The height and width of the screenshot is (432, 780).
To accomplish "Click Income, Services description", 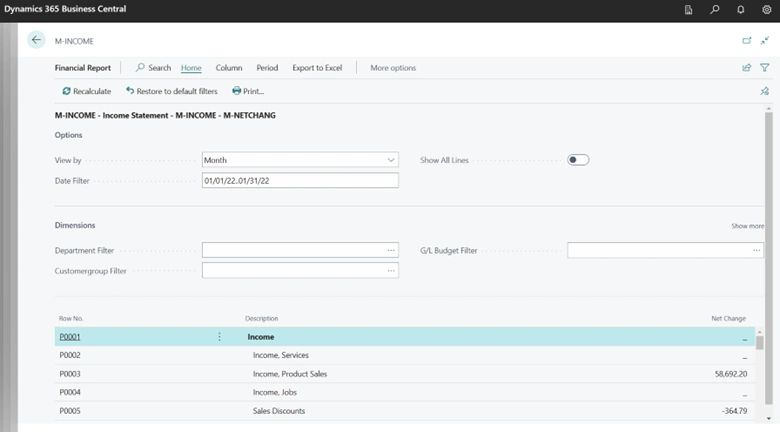I will coord(281,355).
